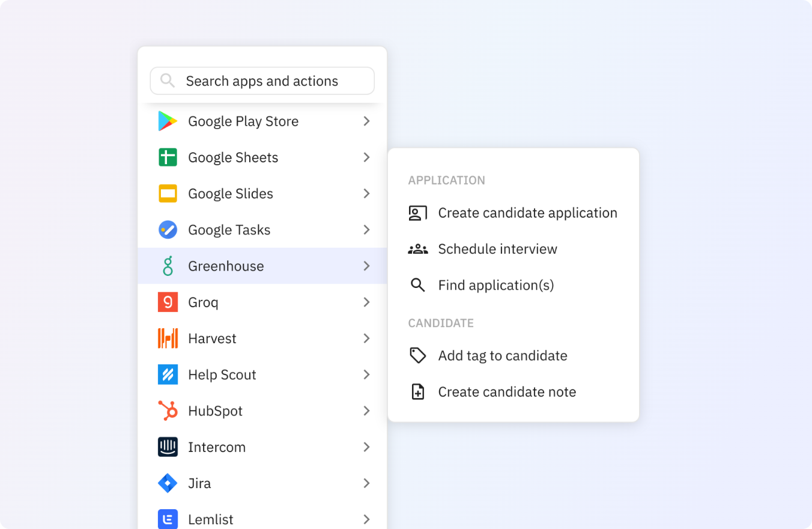812x529 pixels.
Task: Click the Add tag to candidate tag icon
Action: (417, 355)
